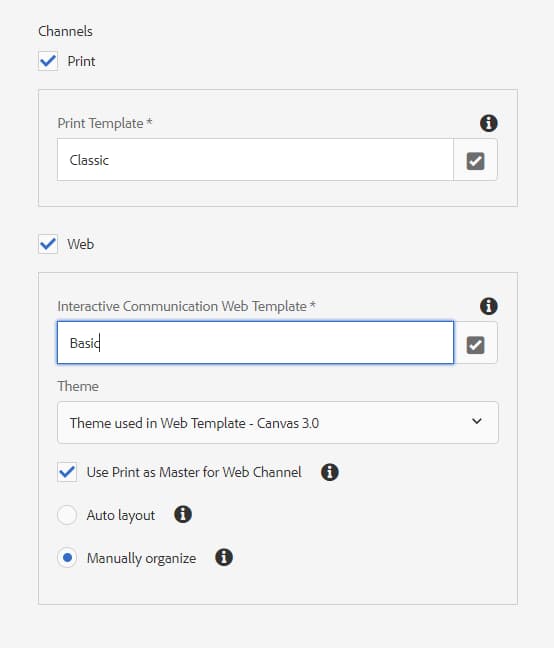Viewport: 554px width, 648px height.
Task: Show Auto layout info icon
Action: tap(183, 515)
